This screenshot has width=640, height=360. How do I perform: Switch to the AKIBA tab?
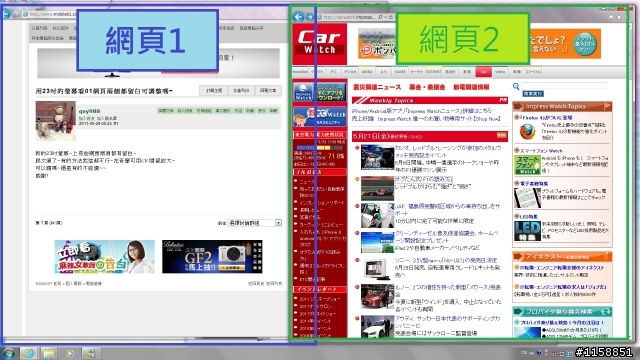coord(367,71)
